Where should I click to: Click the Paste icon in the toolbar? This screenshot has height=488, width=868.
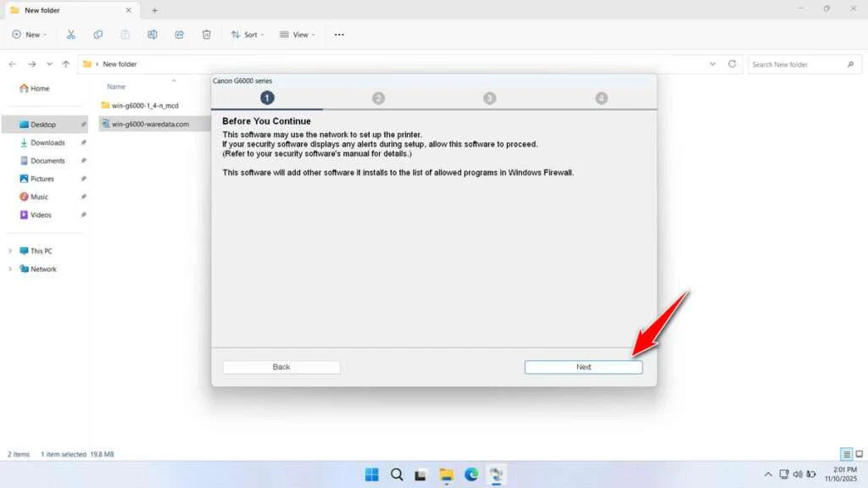point(125,34)
